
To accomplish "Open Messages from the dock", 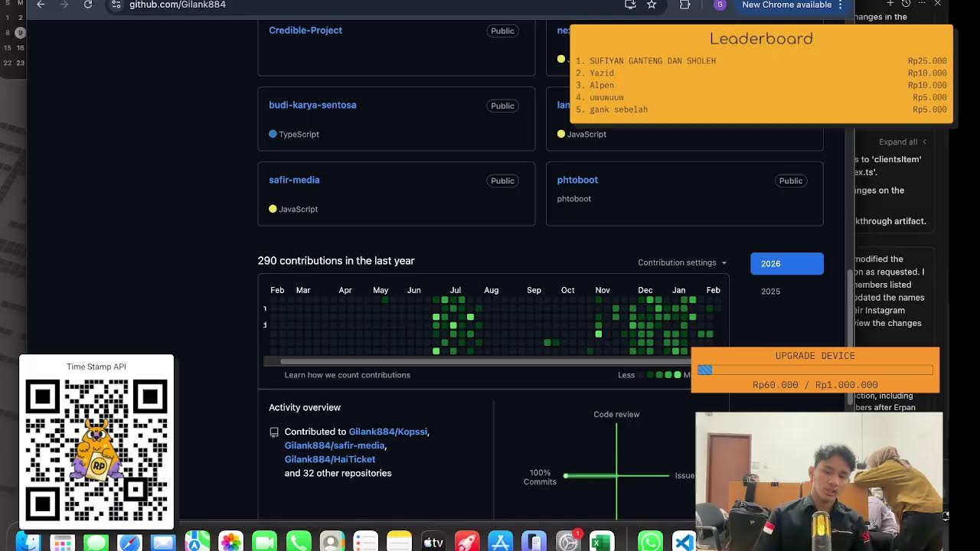I will point(96,542).
